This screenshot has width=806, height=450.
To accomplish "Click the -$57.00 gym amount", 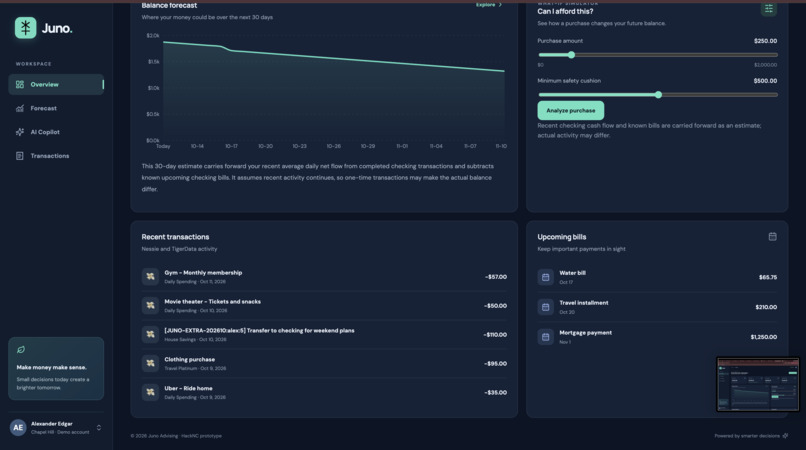I will point(496,277).
